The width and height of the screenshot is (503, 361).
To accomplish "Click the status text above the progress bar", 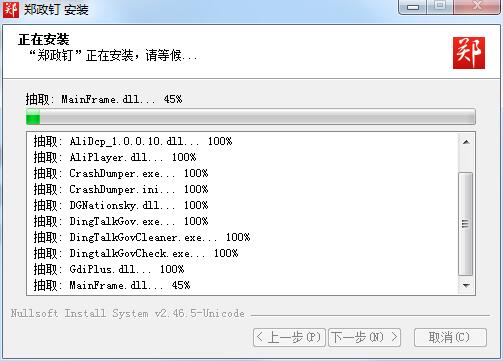I will (104, 99).
